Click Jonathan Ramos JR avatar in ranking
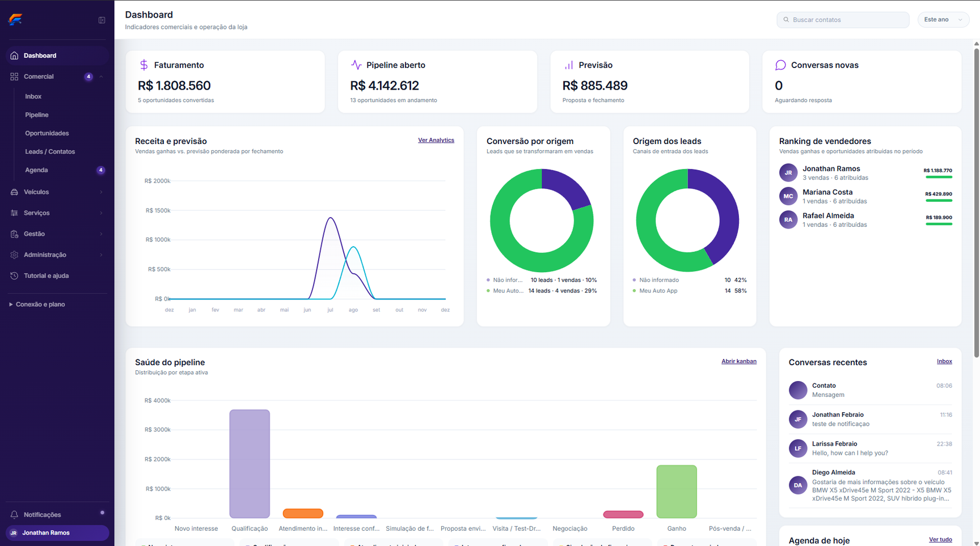 click(x=788, y=172)
